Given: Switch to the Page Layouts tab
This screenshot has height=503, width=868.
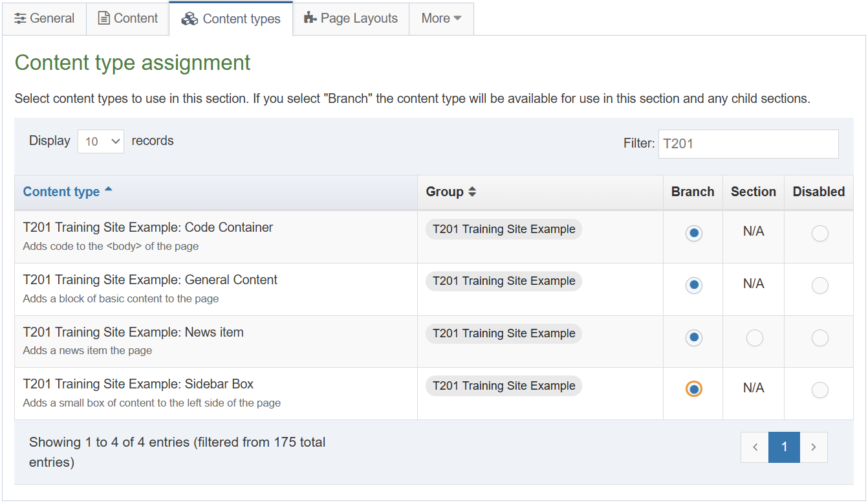Looking at the screenshot, I should [x=351, y=18].
